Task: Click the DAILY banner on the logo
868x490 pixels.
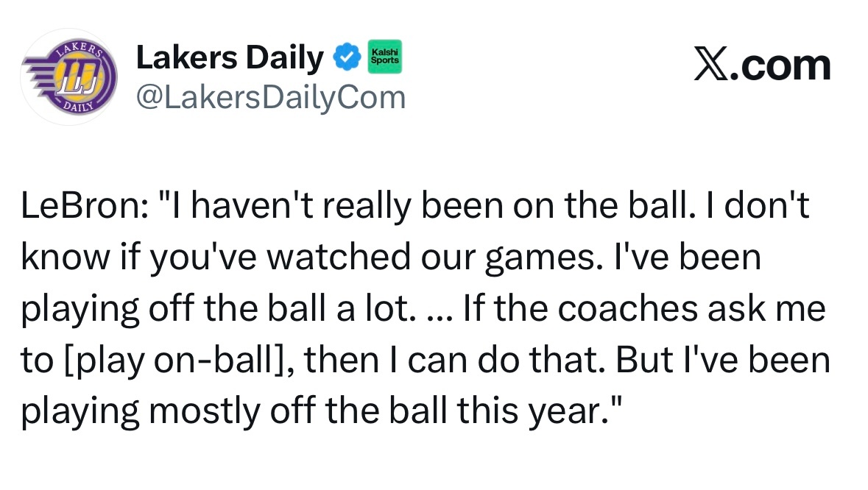Action: click(77, 106)
